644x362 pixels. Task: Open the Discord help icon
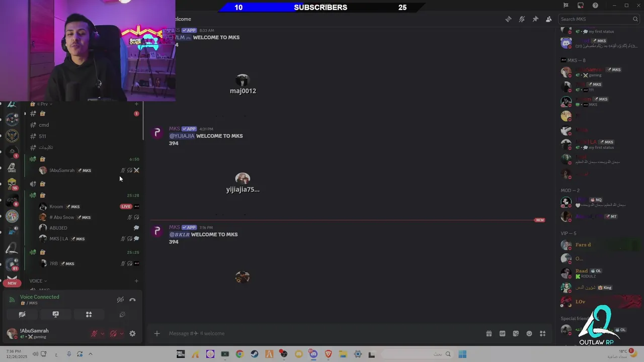(x=596, y=6)
